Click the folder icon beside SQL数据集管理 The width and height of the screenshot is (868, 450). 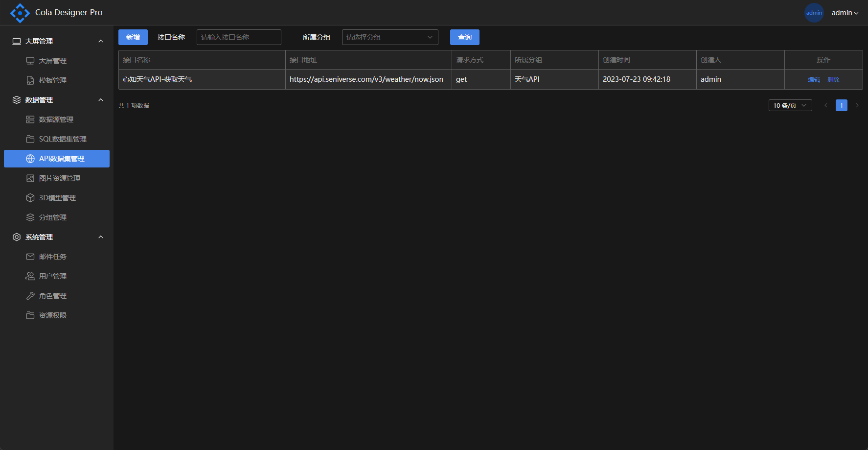tap(30, 139)
